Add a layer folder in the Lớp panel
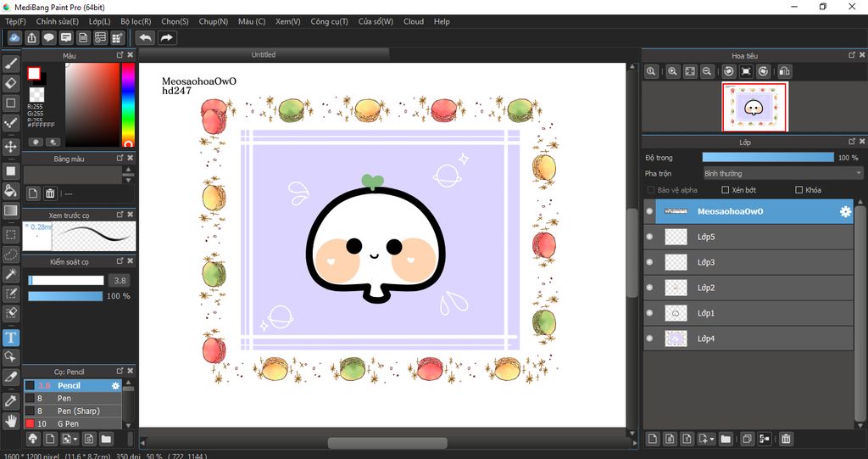Screen dimensions: 868x459 pyautogui.click(x=726, y=439)
